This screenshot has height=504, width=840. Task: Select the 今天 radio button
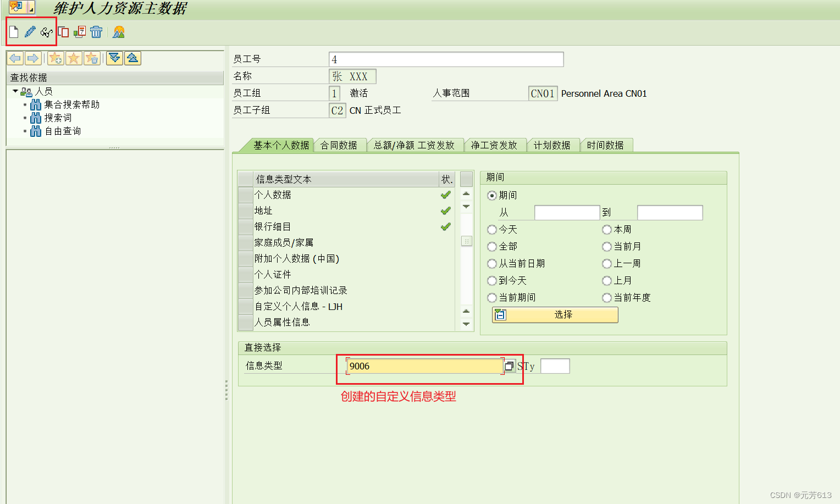[492, 230]
